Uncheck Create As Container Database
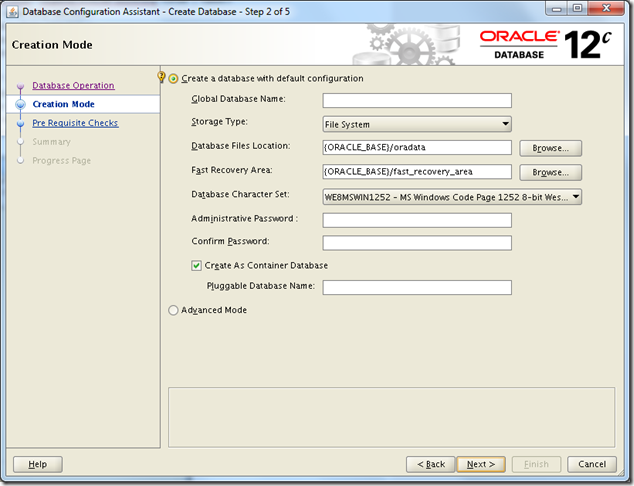This screenshot has height=486, width=634. click(x=197, y=266)
